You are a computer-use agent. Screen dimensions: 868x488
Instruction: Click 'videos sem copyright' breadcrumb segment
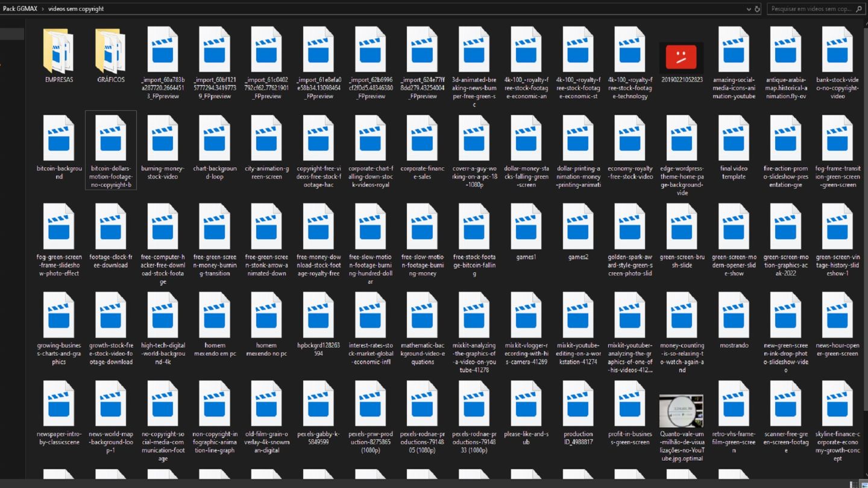pyautogui.click(x=76, y=8)
